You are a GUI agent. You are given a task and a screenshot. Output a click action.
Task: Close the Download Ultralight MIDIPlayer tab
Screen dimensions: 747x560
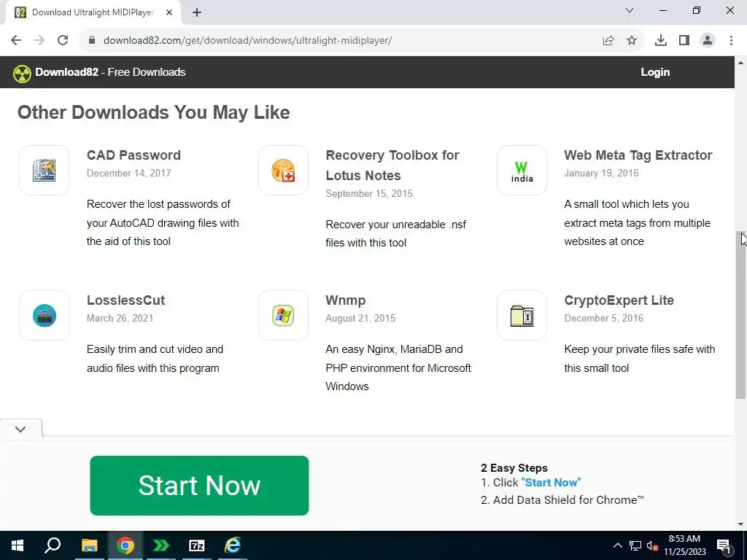click(x=169, y=13)
